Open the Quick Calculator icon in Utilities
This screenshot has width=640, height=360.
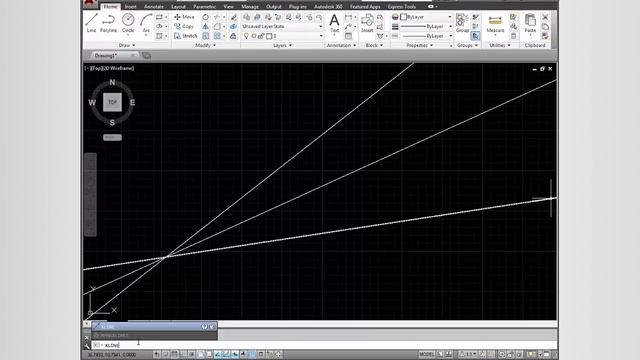tap(514, 36)
